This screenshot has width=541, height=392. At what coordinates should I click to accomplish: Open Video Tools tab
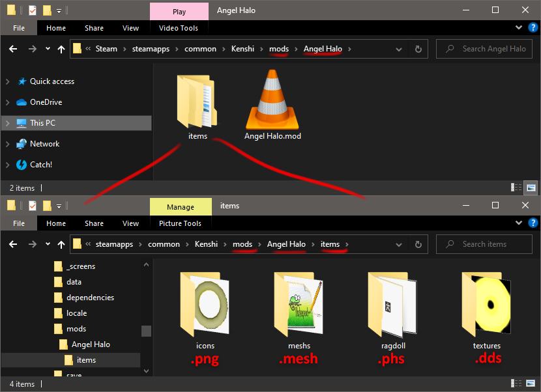click(x=179, y=28)
